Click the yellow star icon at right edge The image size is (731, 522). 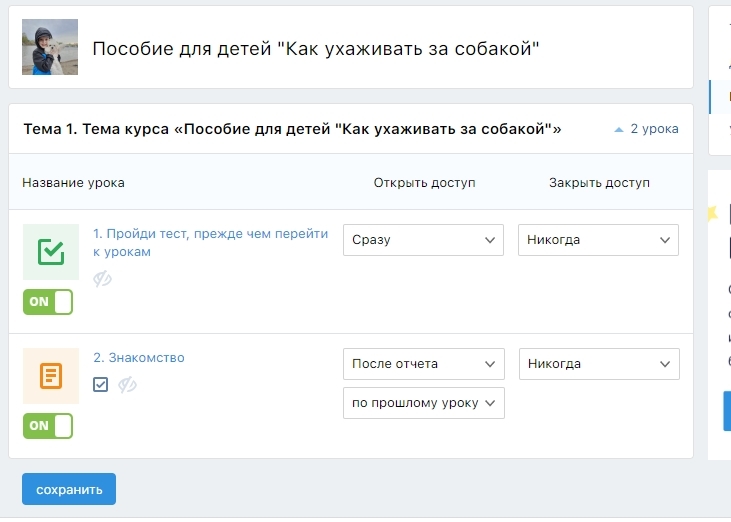point(712,212)
